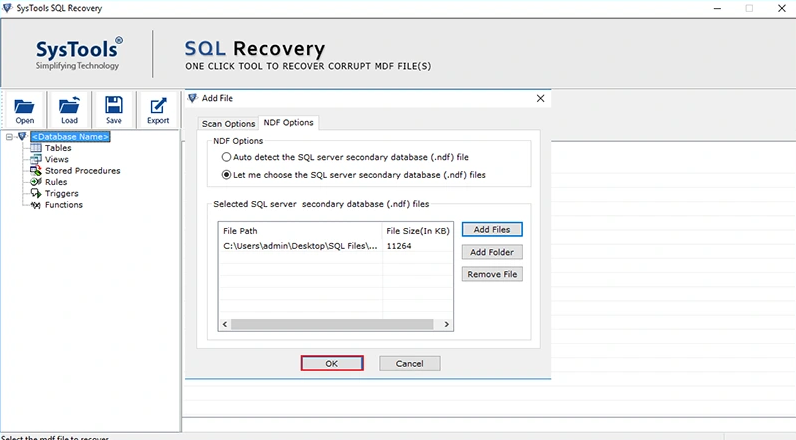The image size is (796, 440).
Task: Select the Views tree item
Action: (x=56, y=159)
